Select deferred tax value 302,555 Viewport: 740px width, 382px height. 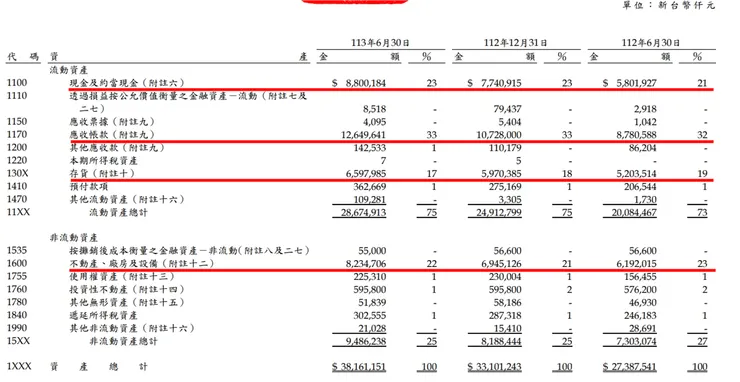coord(370,315)
